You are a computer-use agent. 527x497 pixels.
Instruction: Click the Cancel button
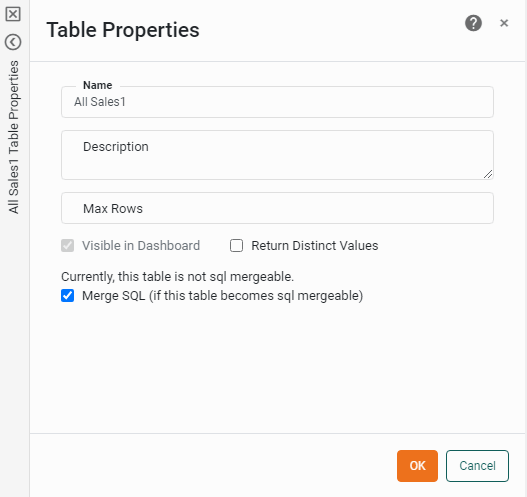(x=477, y=466)
